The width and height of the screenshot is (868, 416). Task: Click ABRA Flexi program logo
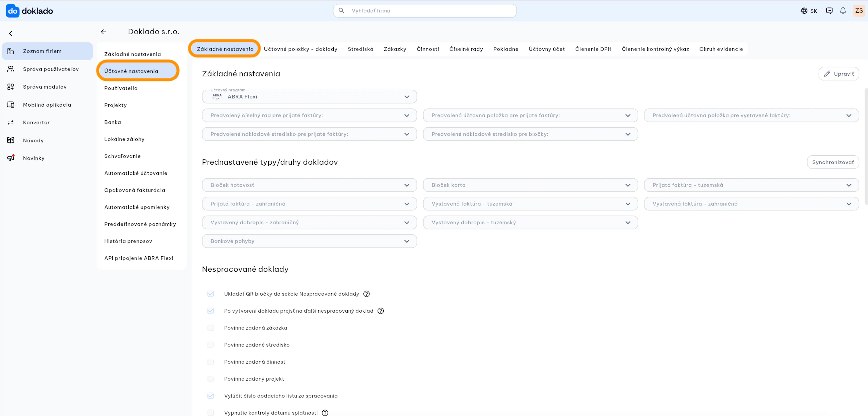coord(217,97)
